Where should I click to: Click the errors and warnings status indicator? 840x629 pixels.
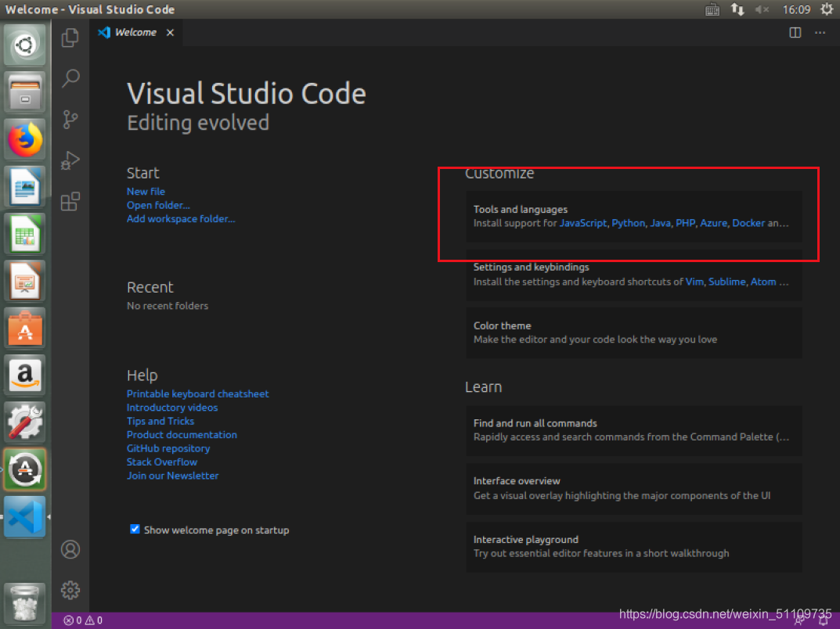pyautogui.click(x=83, y=620)
